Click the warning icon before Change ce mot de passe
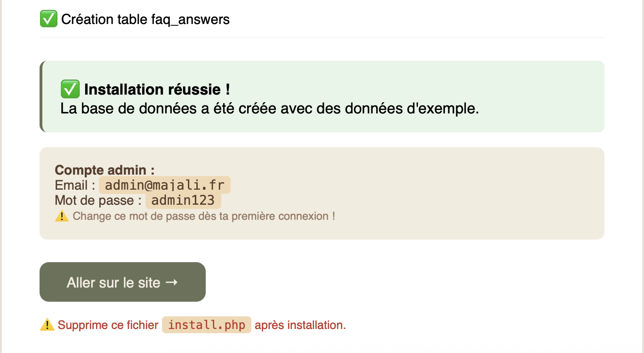Image resolution: width=644 pixels, height=353 pixels. 62,217
